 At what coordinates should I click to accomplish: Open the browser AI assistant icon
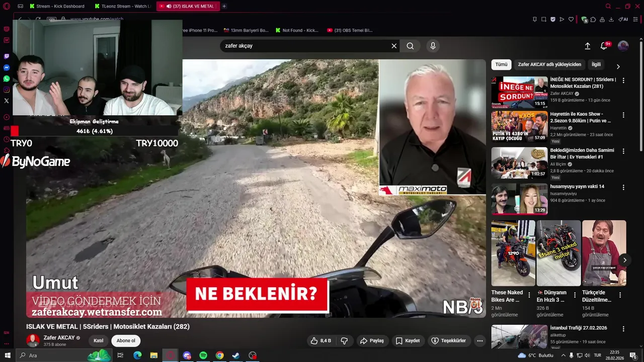(x=623, y=19)
